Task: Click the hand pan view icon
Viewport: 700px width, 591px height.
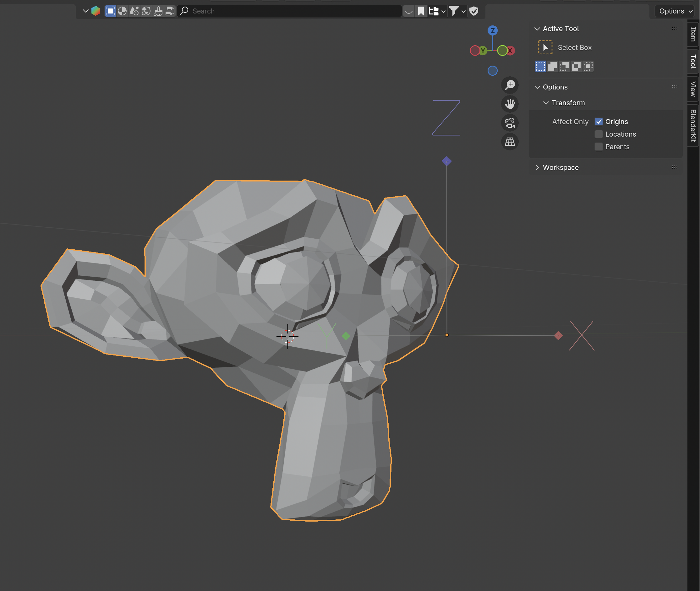Action: (510, 104)
